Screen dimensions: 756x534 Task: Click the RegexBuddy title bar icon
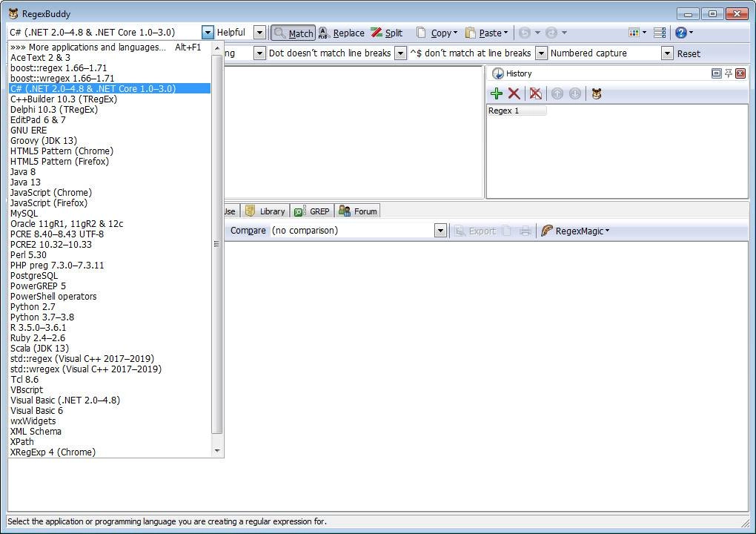(x=13, y=13)
